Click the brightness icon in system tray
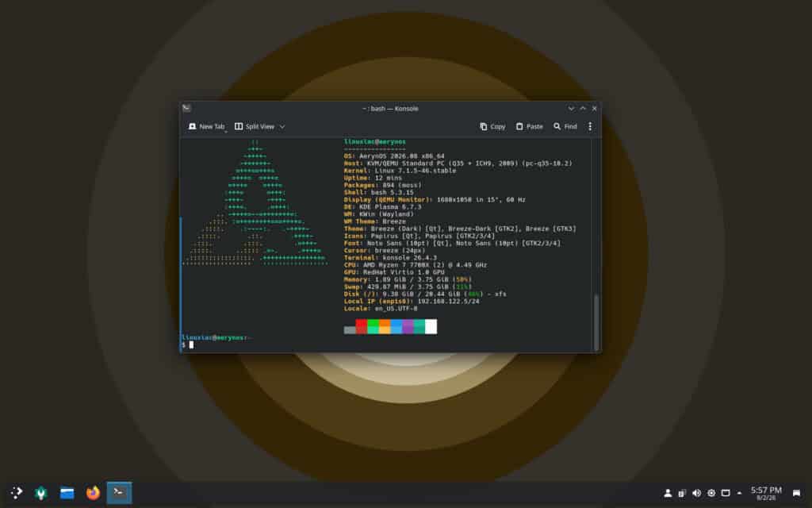 tap(711, 493)
